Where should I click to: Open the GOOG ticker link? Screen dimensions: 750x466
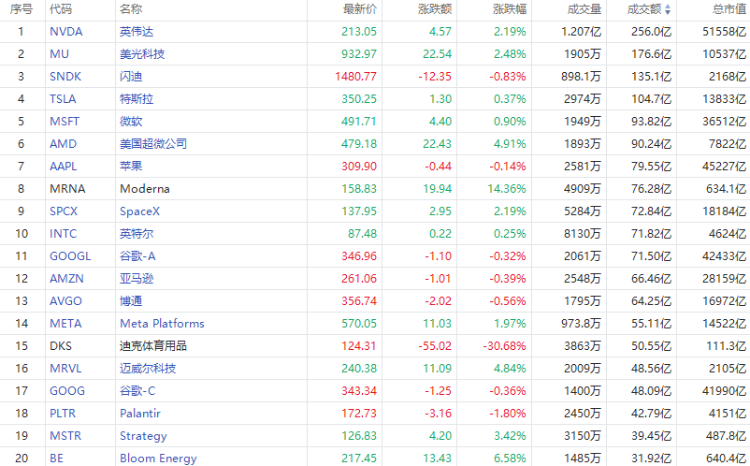tap(67, 391)
